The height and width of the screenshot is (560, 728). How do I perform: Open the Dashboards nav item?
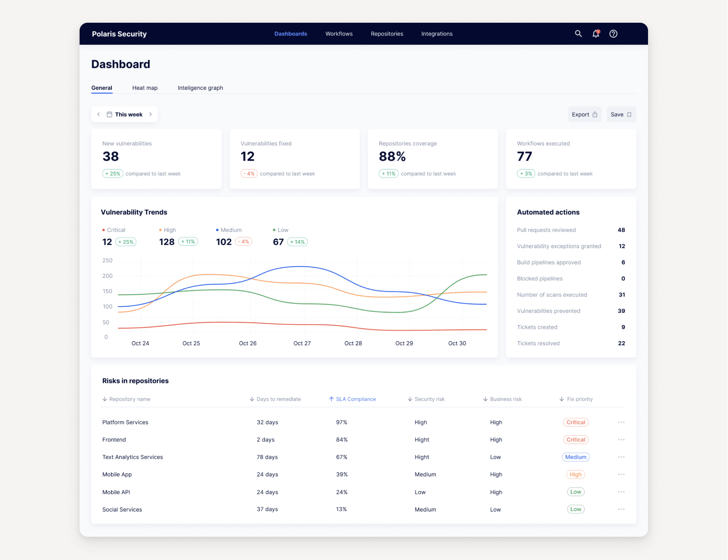click(x=291, y=34)
